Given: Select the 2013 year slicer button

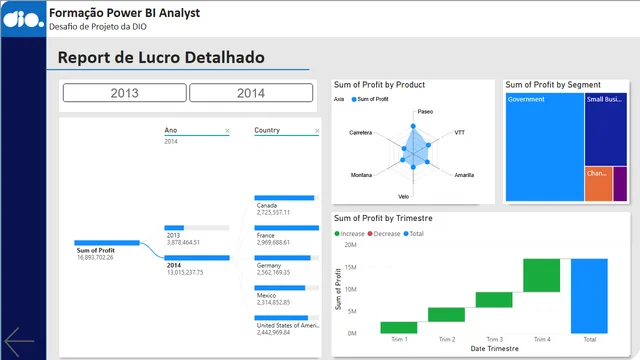Looking at the screenshot, I should point(124,93).
